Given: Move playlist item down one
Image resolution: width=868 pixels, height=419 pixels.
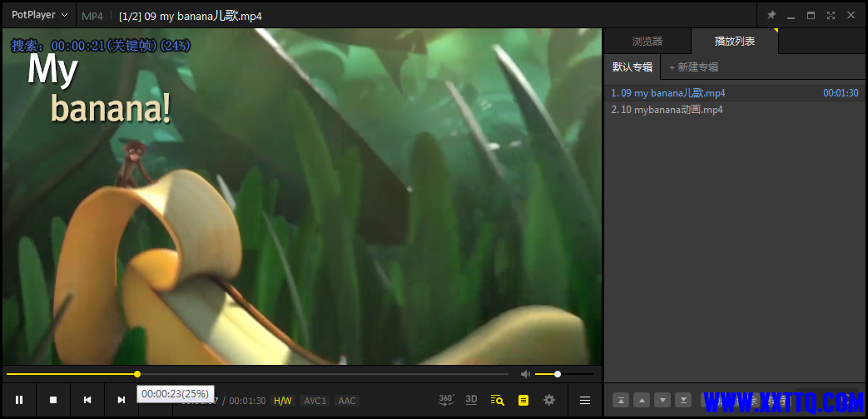Looking at the screenshot, I should point(662,400).
